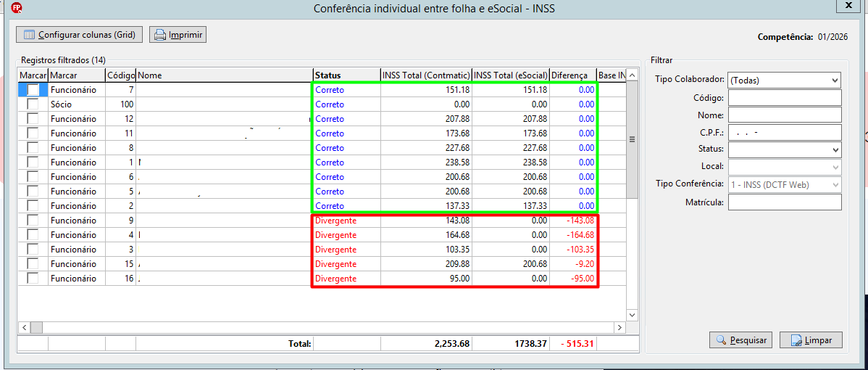Click the Diferença column header
Screen dimensions: 868x370
(573, 75)
